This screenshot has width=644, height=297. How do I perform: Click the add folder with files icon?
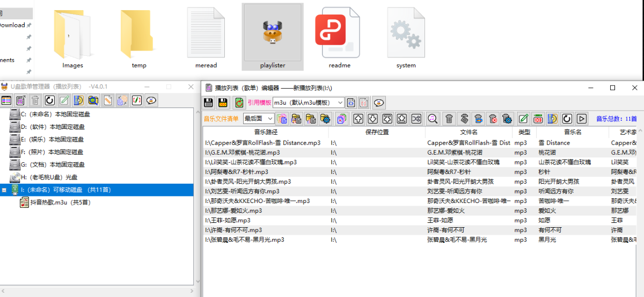pos(296,118)
